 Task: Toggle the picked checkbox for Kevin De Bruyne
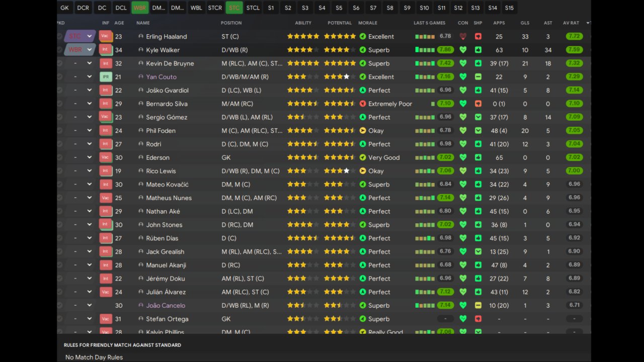tap(60, 63)
